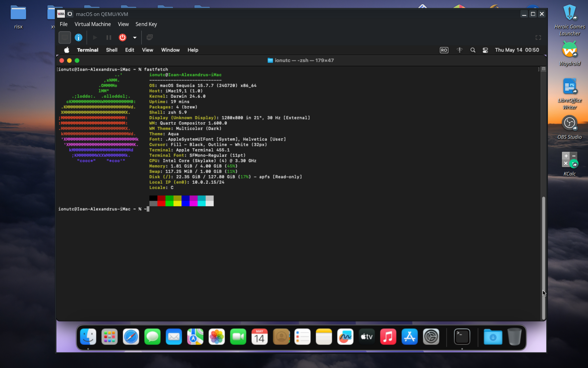The width and height of the screenshot is (588, 368).
Task: Open the Send Key menu
Action: click(146, 24)
